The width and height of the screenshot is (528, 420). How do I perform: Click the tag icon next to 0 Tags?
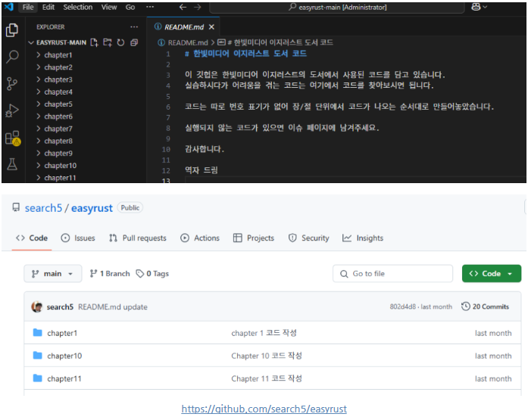[x=139, y=274]
